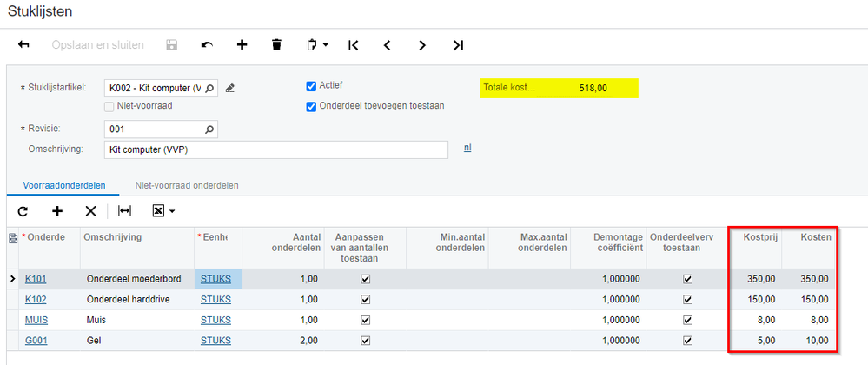868x365 pixels.
Task: Enable the Niet-voorraad checkbox
Action: (109, 107)
